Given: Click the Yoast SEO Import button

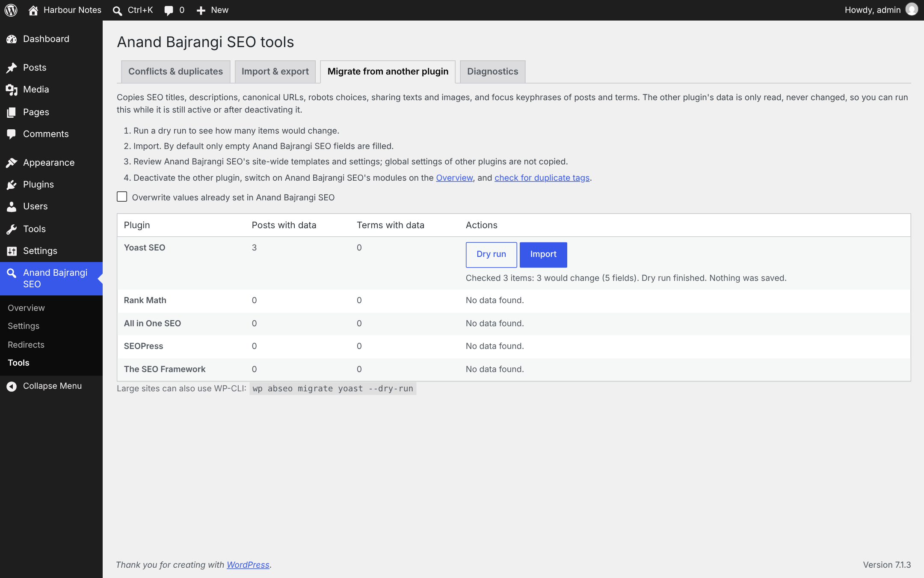Looking at the screenshot, I should (x=543, y=254).
